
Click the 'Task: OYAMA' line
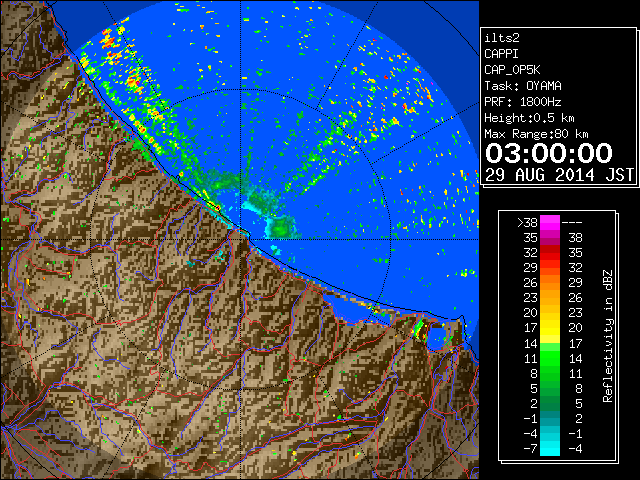523,86
